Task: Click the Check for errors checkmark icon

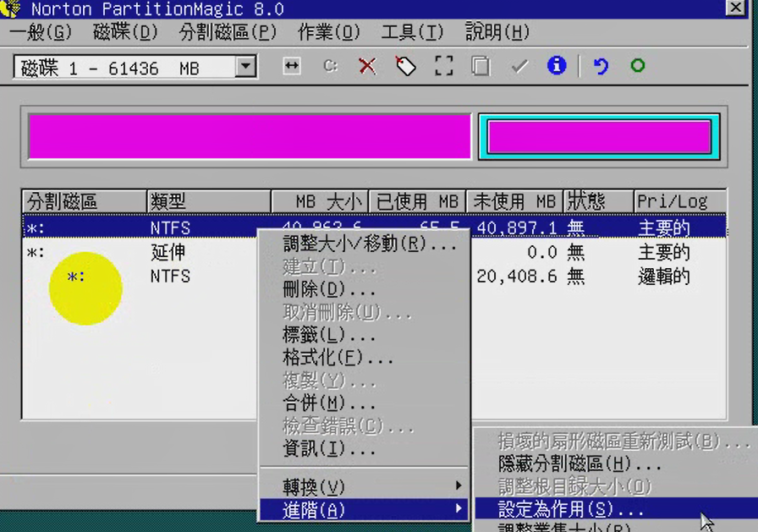Action: 519,66
